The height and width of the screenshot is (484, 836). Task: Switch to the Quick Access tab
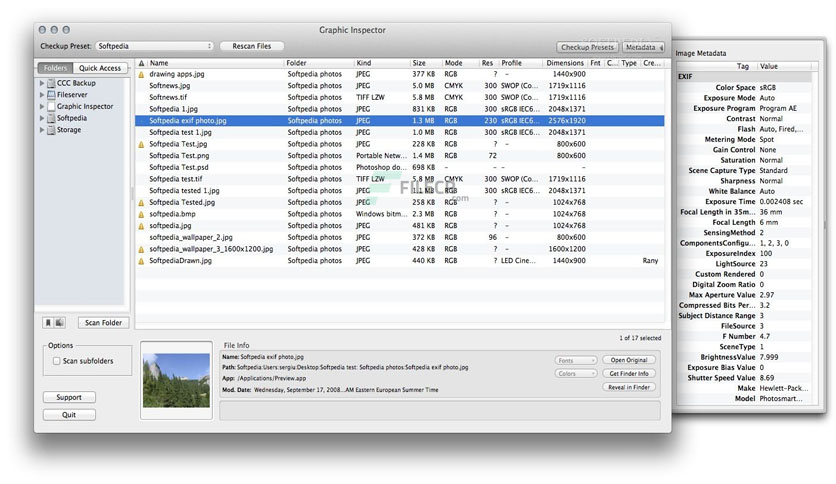(x=100, y=68)
